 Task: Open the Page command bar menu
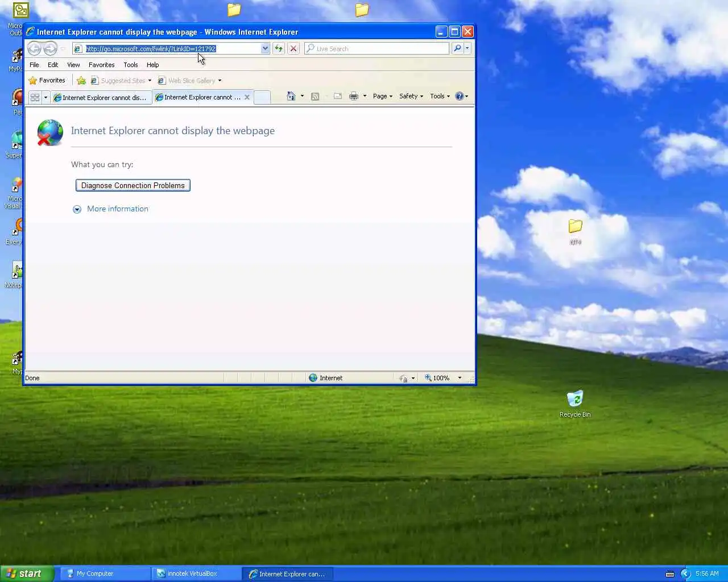[x=383, y=97]
